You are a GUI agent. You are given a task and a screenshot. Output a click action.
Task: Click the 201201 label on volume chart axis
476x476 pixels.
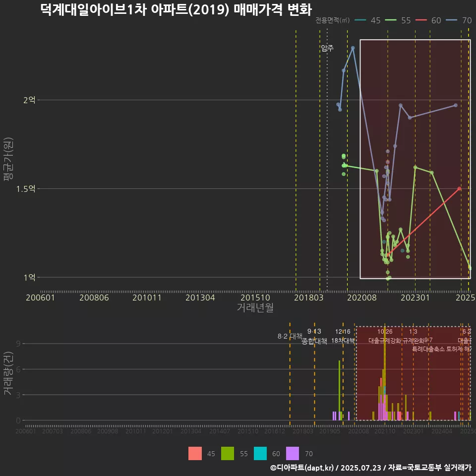163,431
